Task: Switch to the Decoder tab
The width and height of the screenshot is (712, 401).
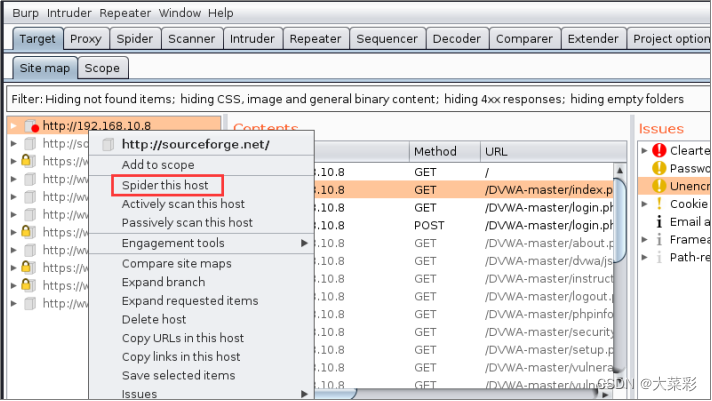Action: 457,39
